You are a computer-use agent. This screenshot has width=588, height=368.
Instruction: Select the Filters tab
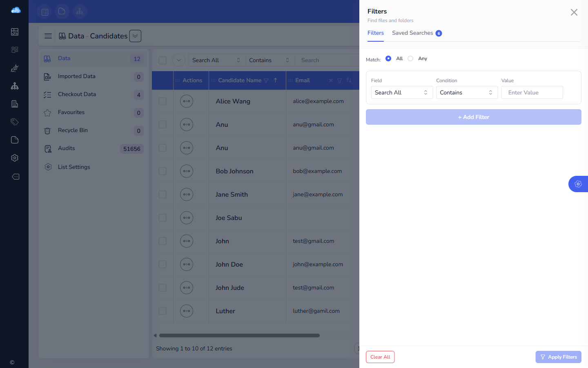tap(376, 33)
